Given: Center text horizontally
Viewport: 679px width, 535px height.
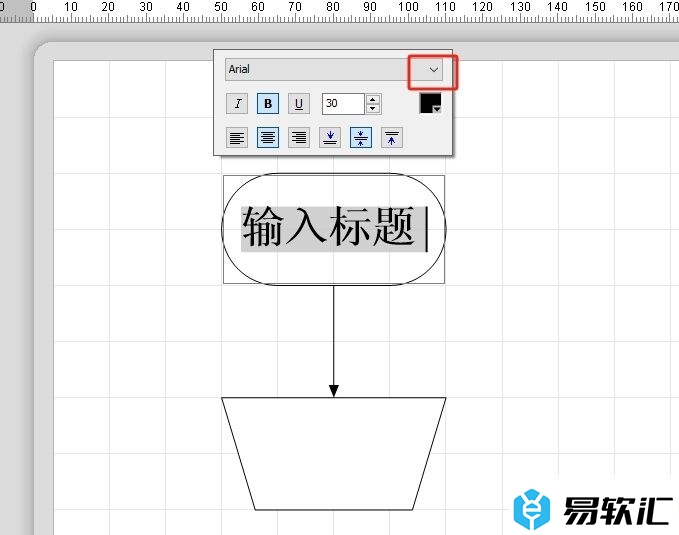Looking at the screenshot, I should pos(268,138).
